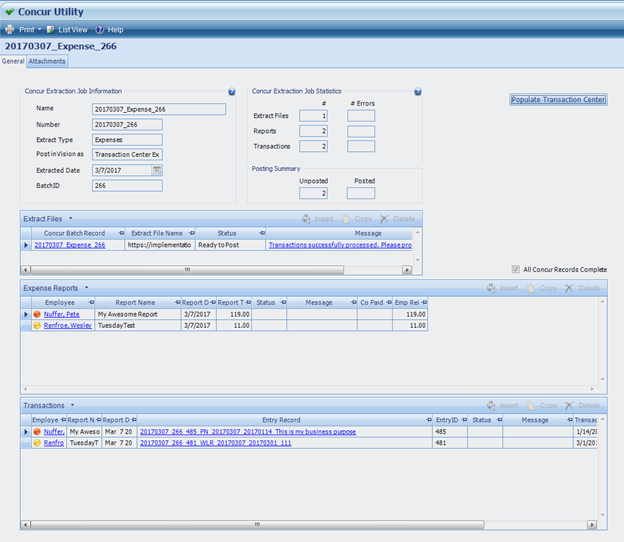Select row arrow for Nuffer, Pete report

point(26,314)
